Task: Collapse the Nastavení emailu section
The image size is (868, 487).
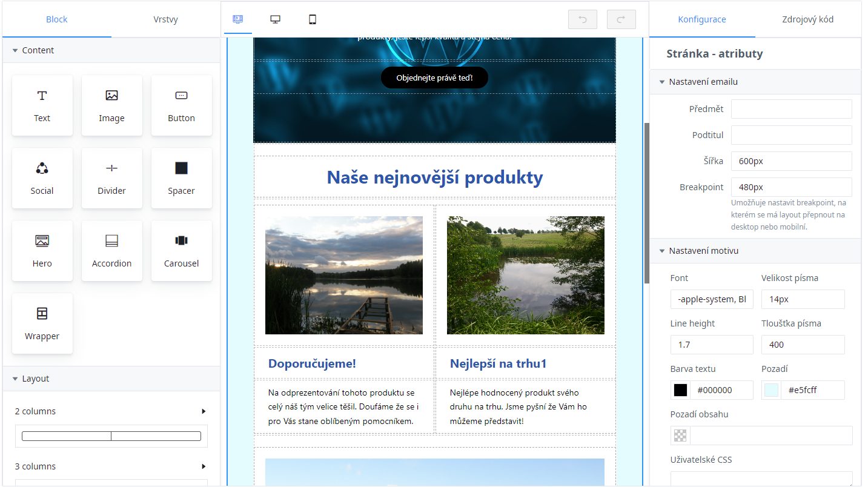Action: (x=755, y=82)
